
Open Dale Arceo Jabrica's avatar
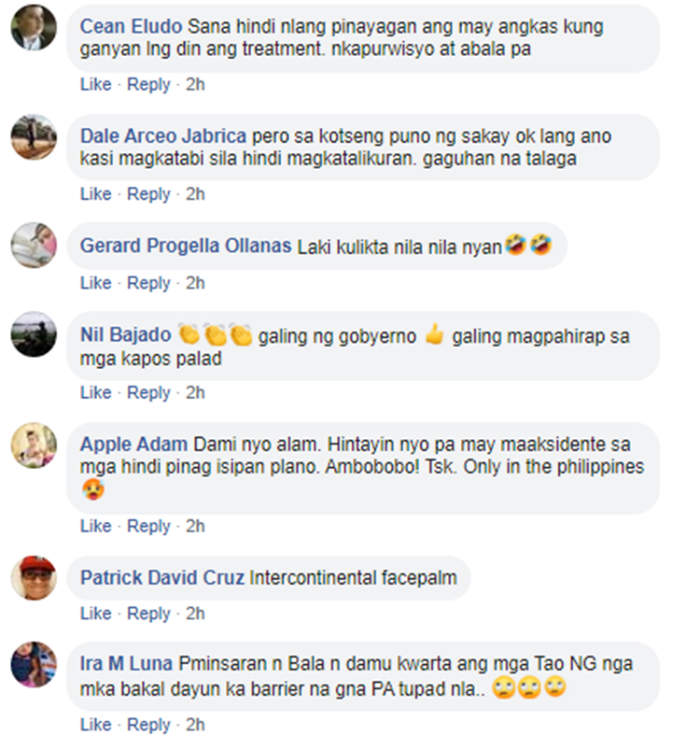(x=34, y=136)
